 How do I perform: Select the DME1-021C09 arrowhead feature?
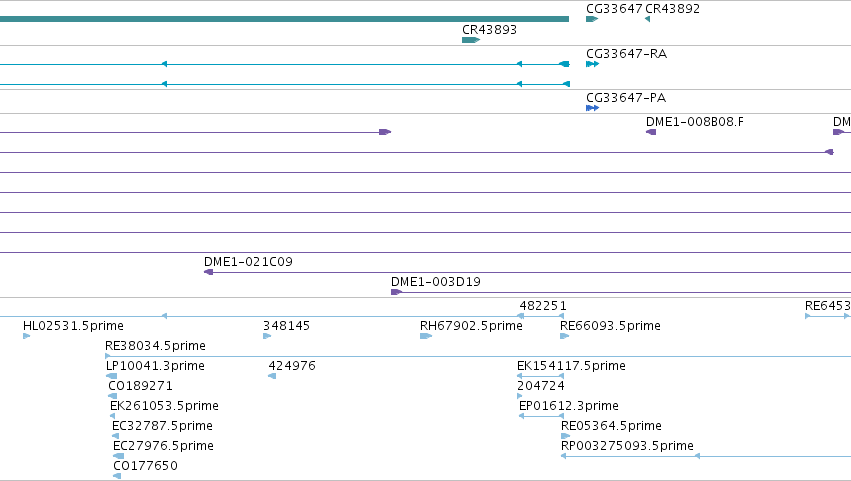(208, 272)
